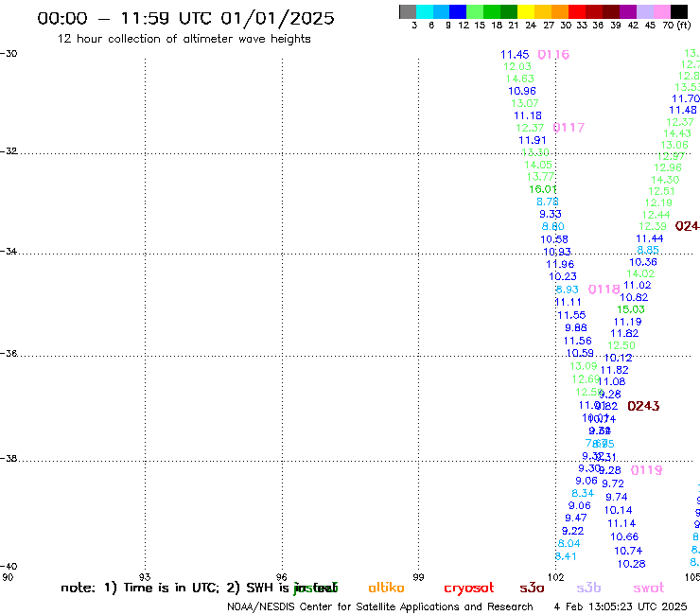Click the NOAA/NESDIS Center credit text
The width and height of the screenshot is (700, 615).
click(x=380, y=607)
